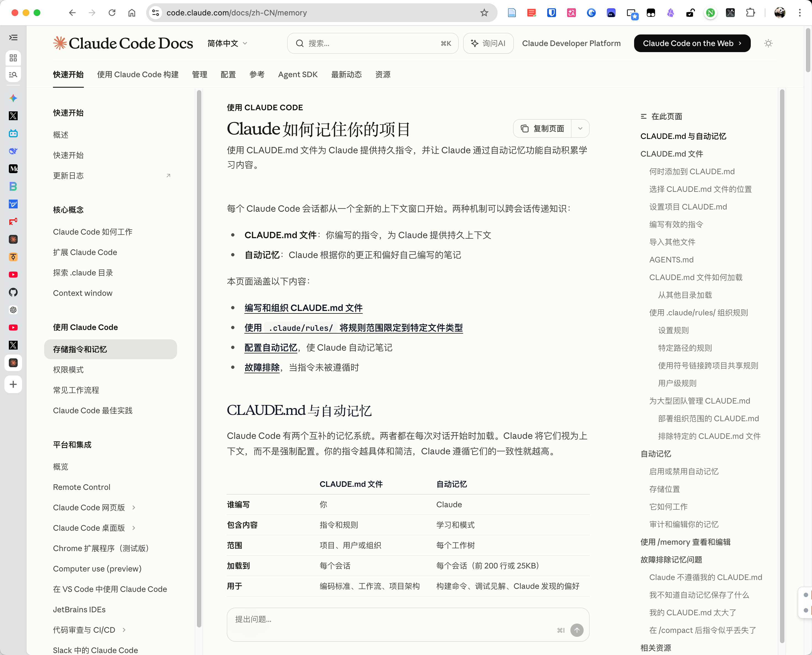Open the pink translate extension icon
Viewport: 812px width, 655px height.
571,13
